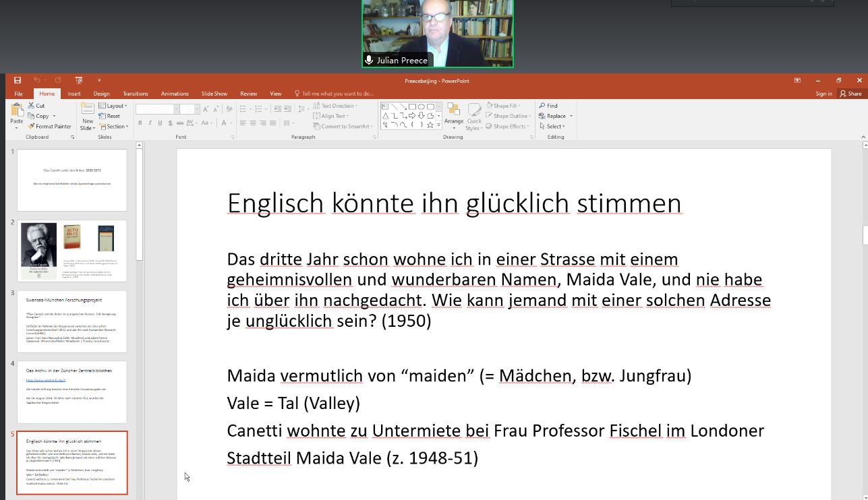This screenshot has height=500, width=868.
Task: Select the Swansea-München Forschungsprojekt slide thumbnail
Action: [x=71, y=321]
